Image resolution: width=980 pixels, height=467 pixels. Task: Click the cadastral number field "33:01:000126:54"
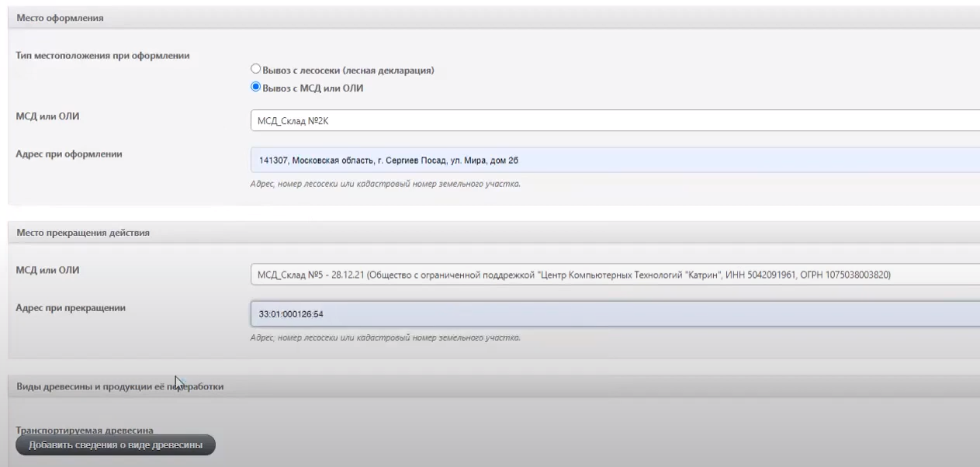613,313
